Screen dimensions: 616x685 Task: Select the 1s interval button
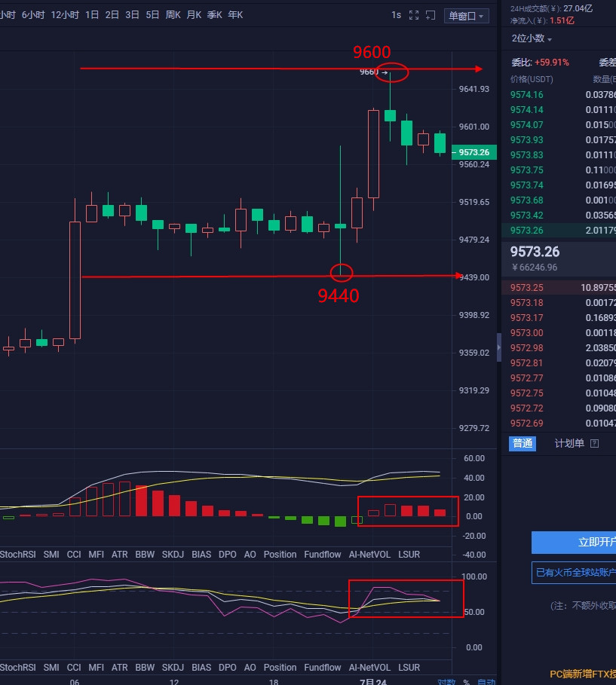tap(396, 15)
